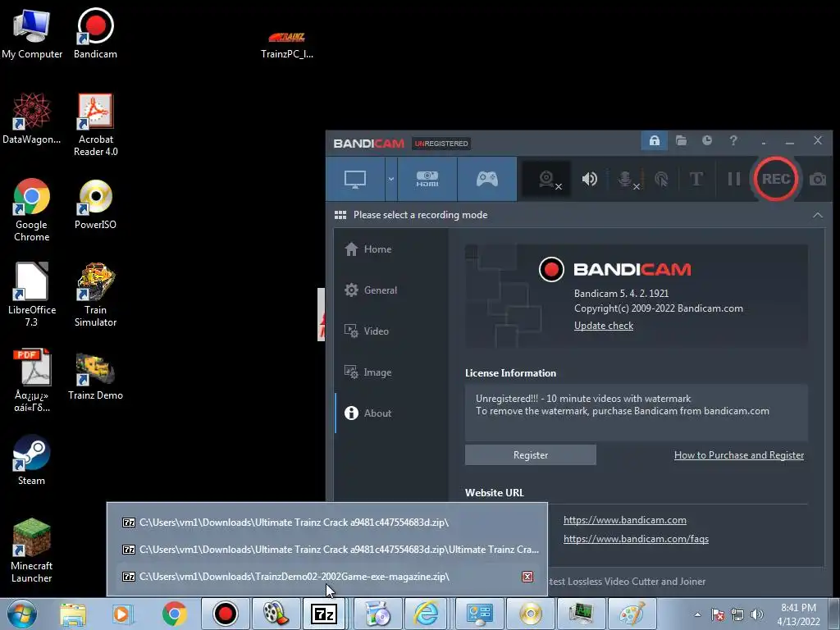
Task: Click the lock icon in Bandicam title bar
Action: [654, 141]
